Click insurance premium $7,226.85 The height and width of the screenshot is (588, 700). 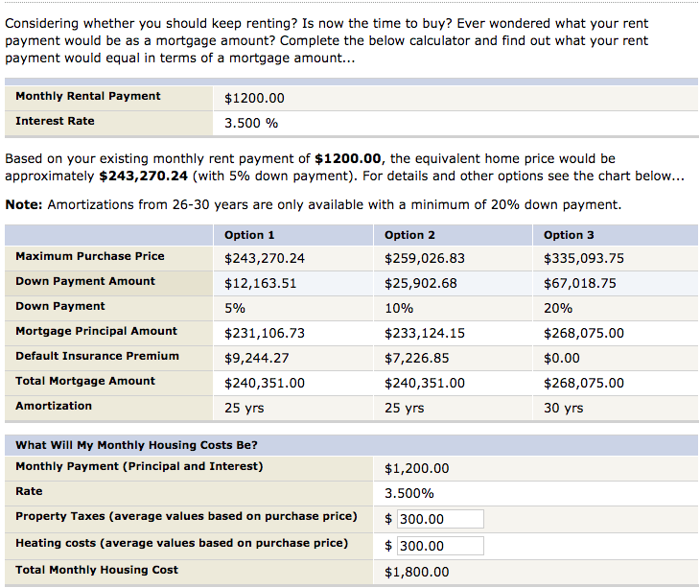(x=416, y=359)
